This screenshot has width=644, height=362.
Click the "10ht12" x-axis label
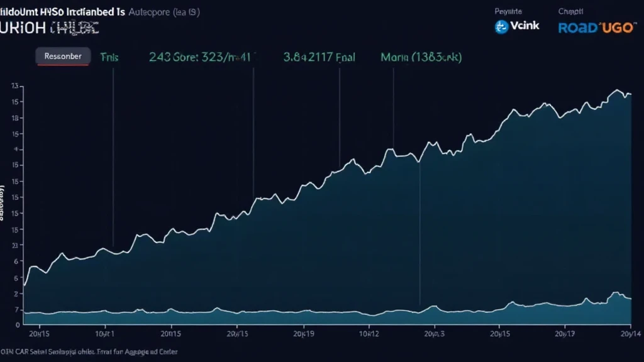(369, 334)
